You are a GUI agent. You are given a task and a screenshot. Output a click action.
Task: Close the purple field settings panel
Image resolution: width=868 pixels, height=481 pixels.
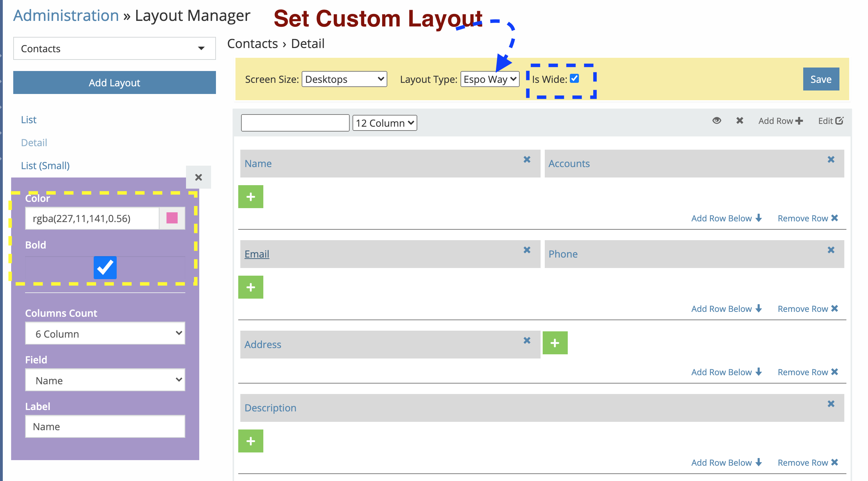(x=198, y=177)
